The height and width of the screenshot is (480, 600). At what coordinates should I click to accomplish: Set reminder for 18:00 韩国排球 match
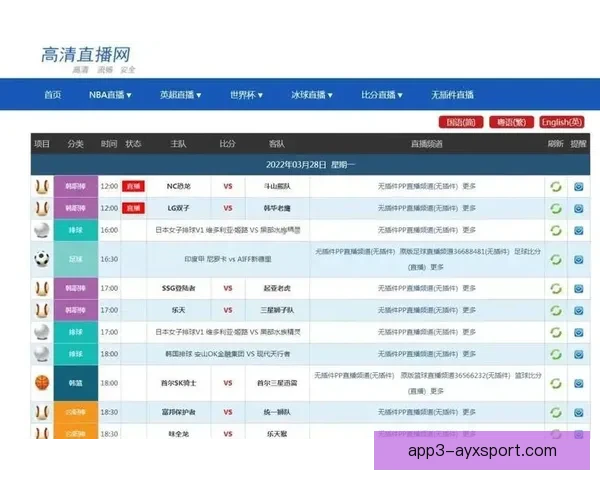point(579,354)
